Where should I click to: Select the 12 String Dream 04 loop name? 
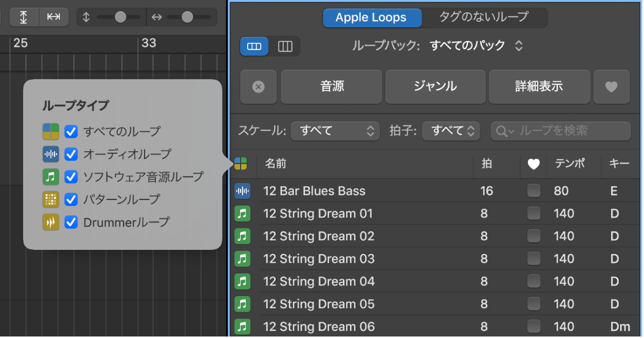point(319,281)
